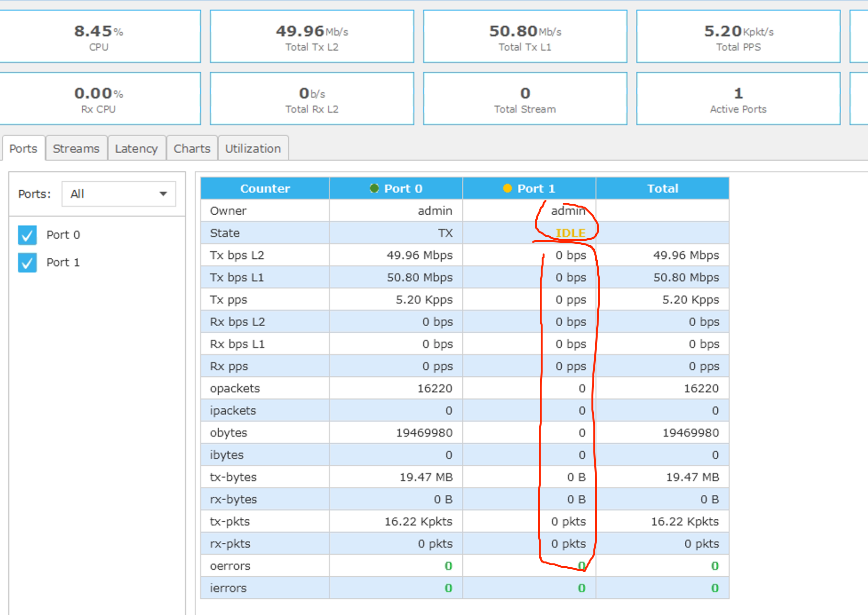View the Charts tab

click(192, 148)
